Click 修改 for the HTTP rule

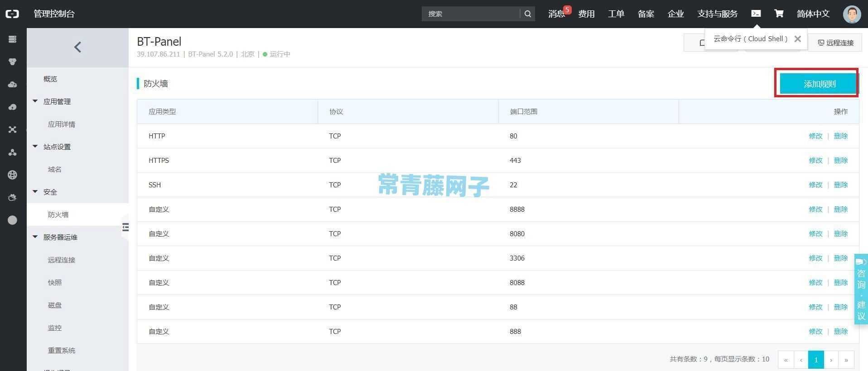tap(815, 136)
